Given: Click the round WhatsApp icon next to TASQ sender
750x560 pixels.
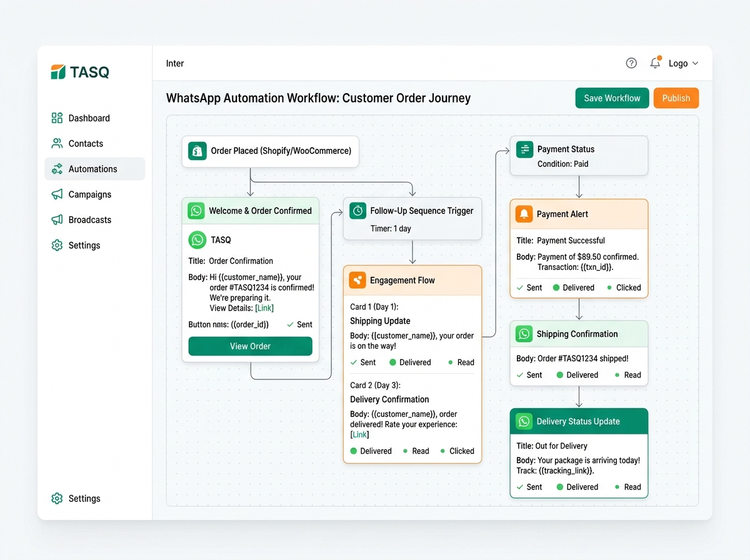Looking at the screenshot, I should pos(197,240).
